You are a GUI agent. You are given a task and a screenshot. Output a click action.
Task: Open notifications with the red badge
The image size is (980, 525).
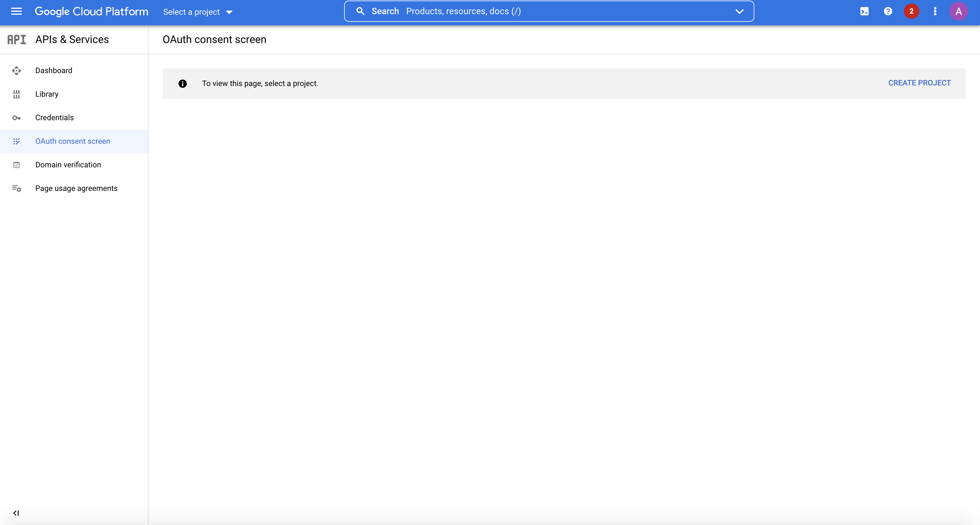tap(912, 11)
